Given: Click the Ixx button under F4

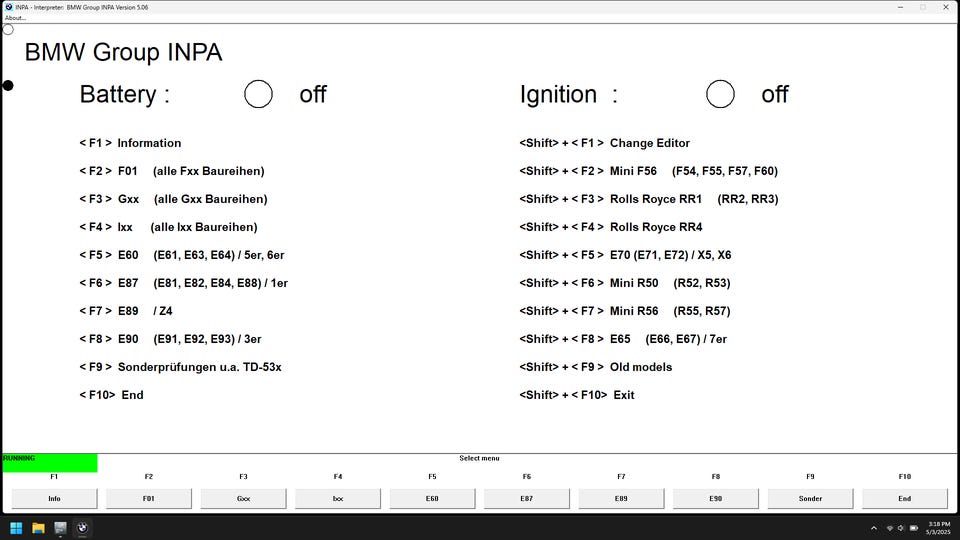Looking at the screenshot, I should coord(338,498).
